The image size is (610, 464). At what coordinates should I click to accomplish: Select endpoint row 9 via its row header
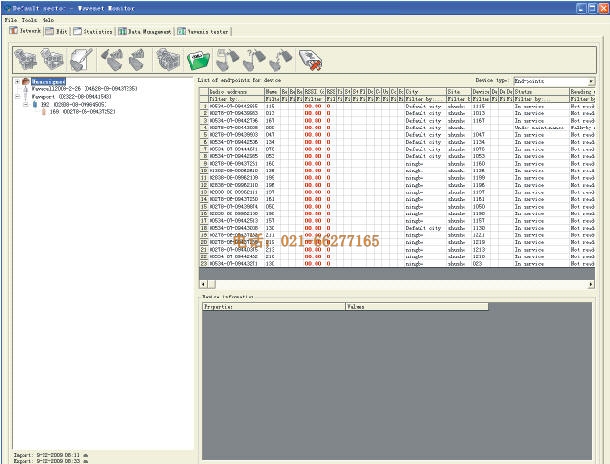pos(204,164)
